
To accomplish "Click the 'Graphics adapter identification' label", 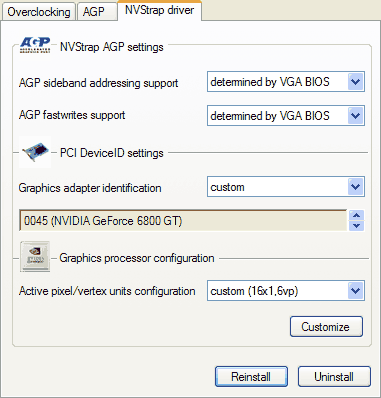I will point(90,188).
